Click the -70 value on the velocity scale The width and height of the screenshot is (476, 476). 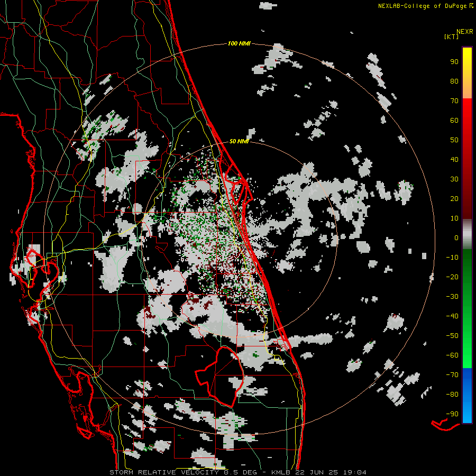coord(452,375)
